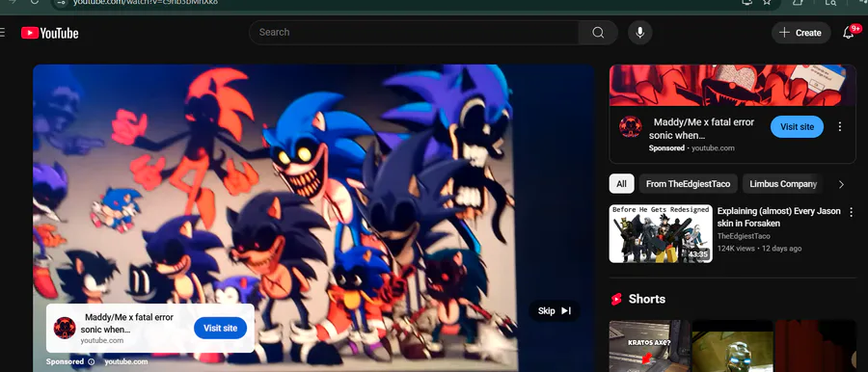Skip the video ad

[x=555, y=310]
